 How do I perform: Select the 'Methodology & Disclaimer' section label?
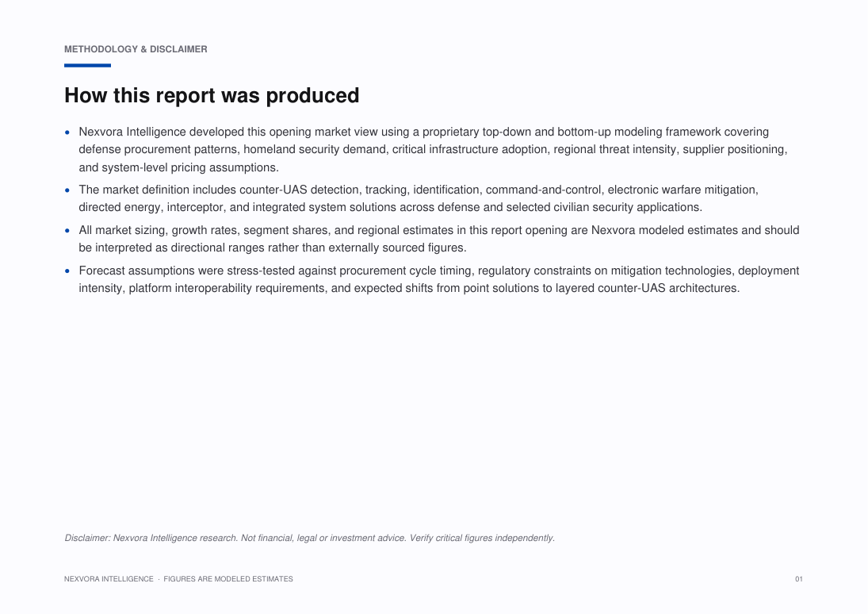tap(136, 49)
